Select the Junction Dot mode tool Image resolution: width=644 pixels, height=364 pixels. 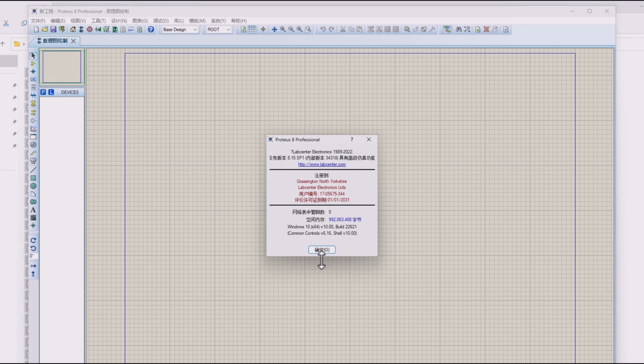tap(33, 72)
